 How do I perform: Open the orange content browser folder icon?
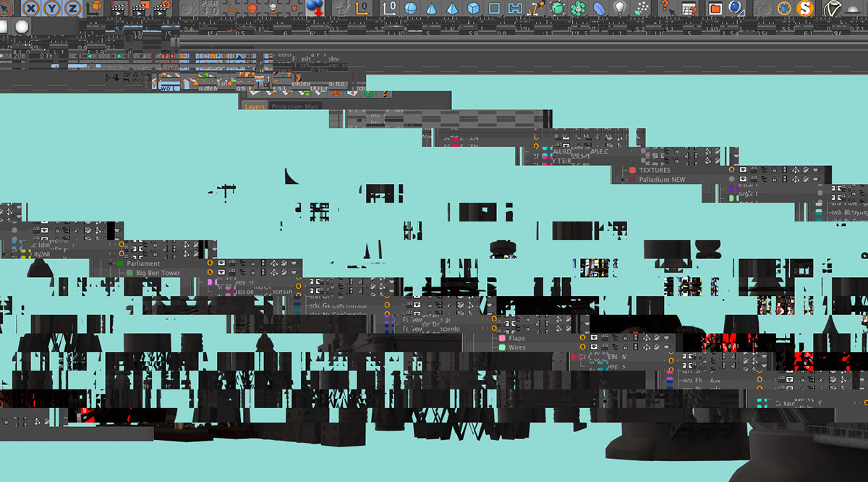(715, 8)
